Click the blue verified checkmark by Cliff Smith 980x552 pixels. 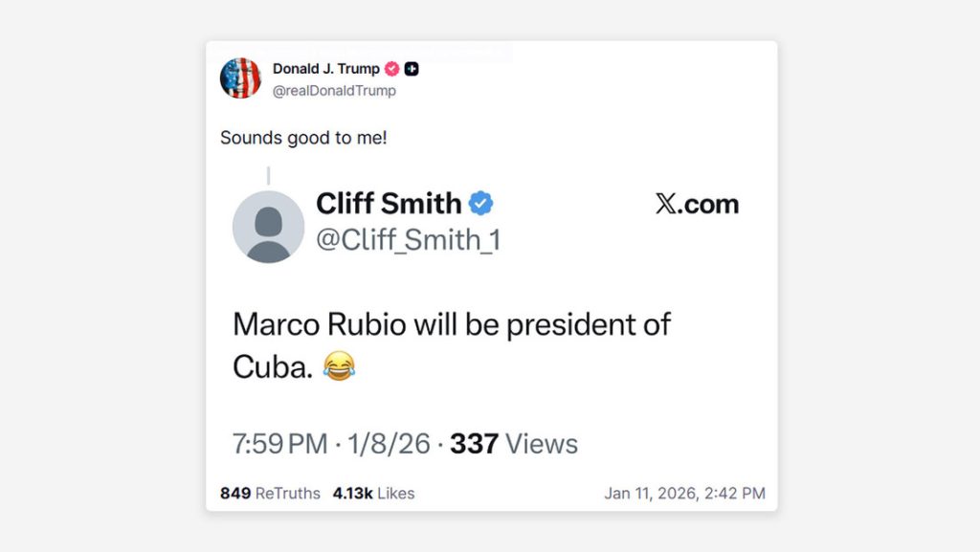(x=480, y=203)
